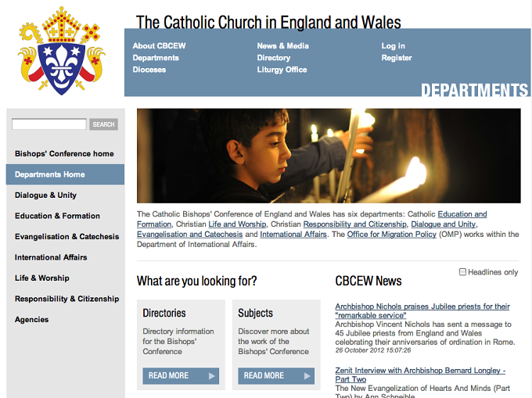532x398 pixels.
Task: Open Evangelisation & Catechesis sidebar item
Action: (x=66, y=236)
